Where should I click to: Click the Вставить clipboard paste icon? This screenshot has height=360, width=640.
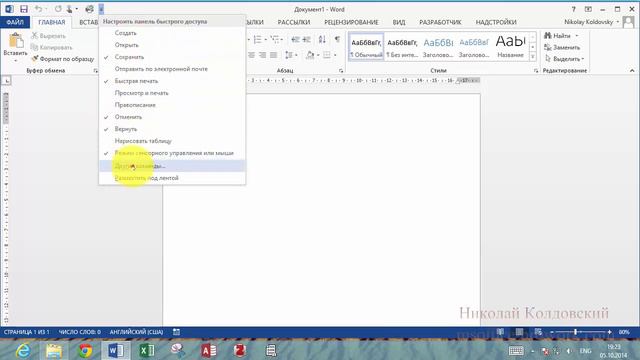tap(16, 40)
